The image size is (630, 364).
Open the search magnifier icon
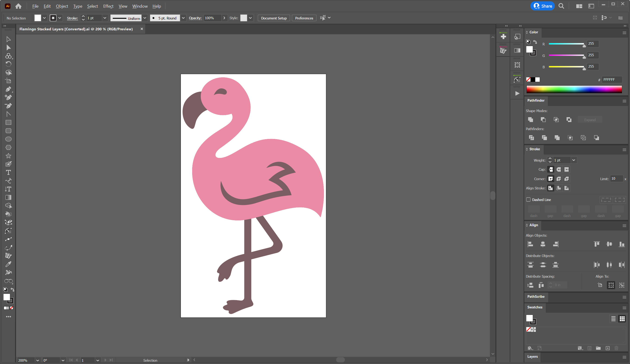tap(561, 6)
